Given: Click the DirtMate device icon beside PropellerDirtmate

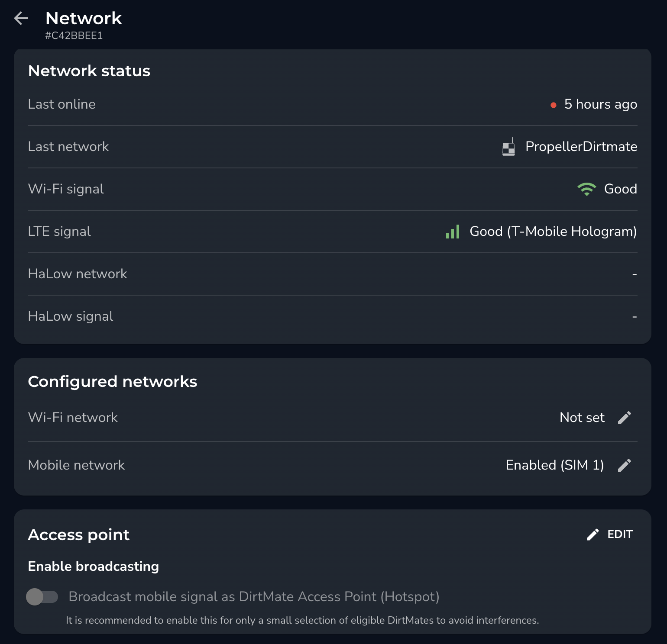Looking at the screenshot, I should pos(508,147).
